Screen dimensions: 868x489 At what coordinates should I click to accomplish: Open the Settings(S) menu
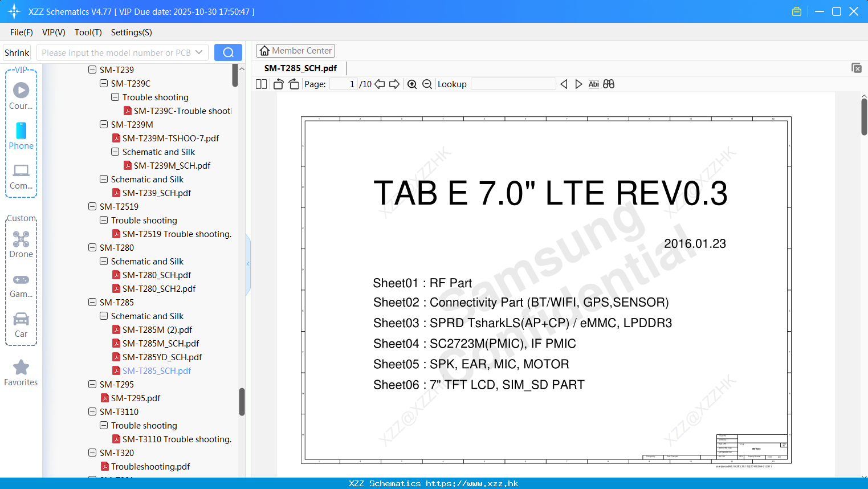tap(132, 32)
